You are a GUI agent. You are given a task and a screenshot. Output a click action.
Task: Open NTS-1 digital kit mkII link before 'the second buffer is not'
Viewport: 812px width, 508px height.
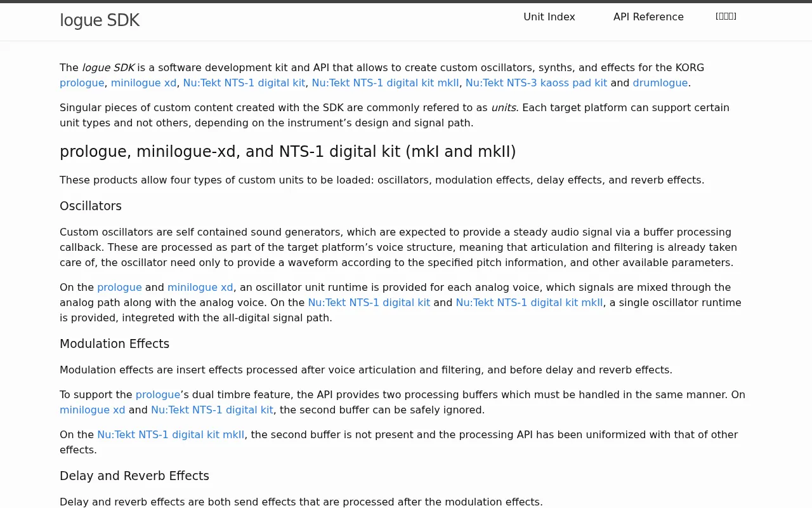pos(171,435)
